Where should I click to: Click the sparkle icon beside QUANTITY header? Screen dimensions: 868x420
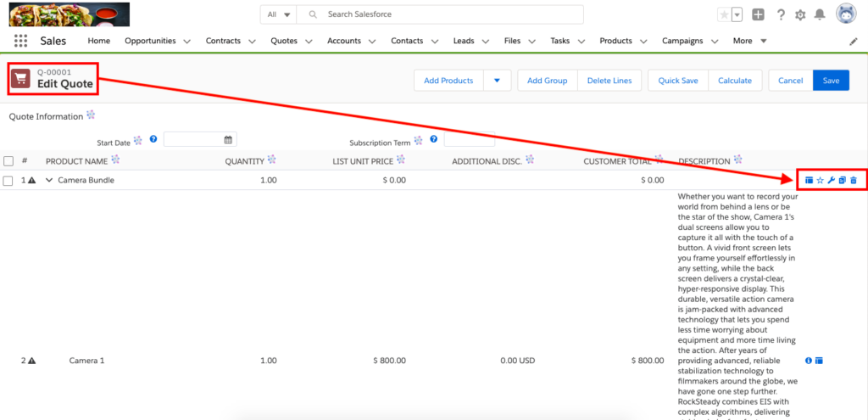[271, 160]
